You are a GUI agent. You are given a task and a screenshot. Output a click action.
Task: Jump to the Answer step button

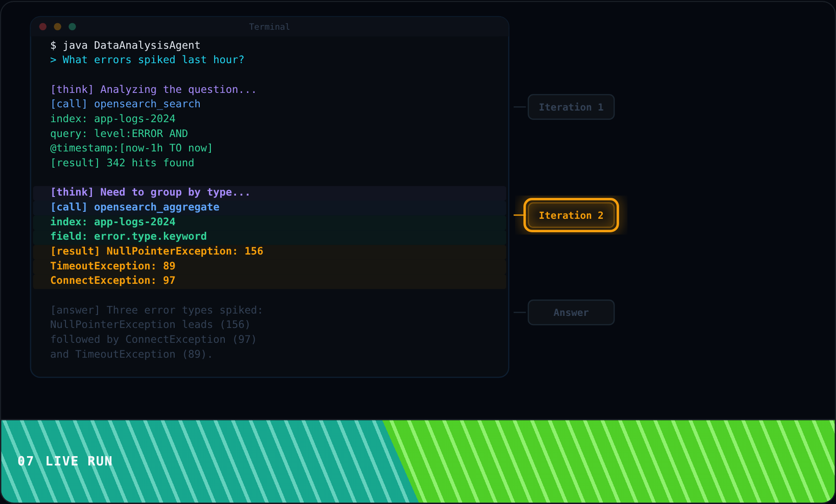[x=571, y=313]
